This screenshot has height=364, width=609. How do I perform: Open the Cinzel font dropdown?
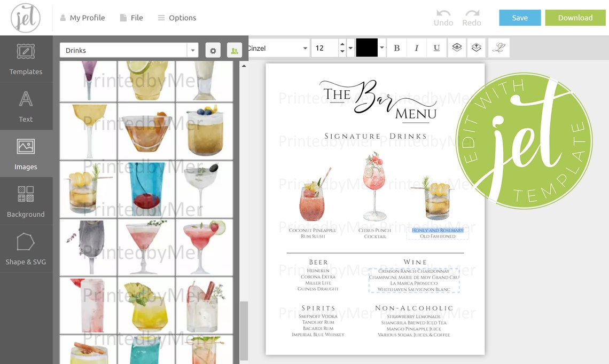point(306,48)
